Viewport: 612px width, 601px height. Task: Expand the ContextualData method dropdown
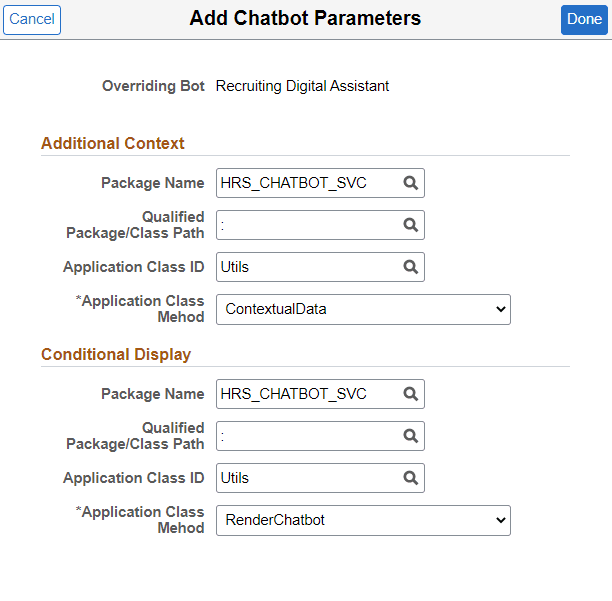click(363, 310)
